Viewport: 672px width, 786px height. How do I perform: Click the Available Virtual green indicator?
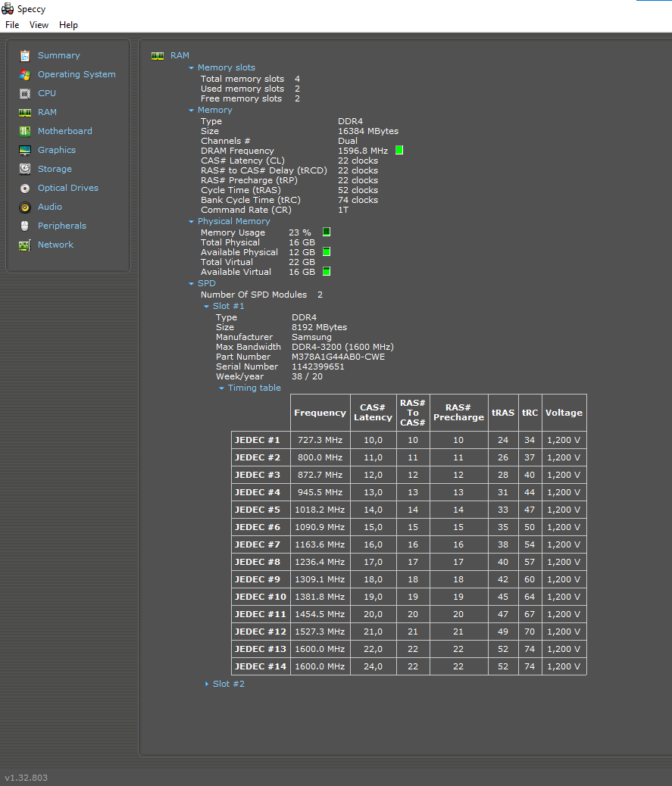(x=327, y=271)
